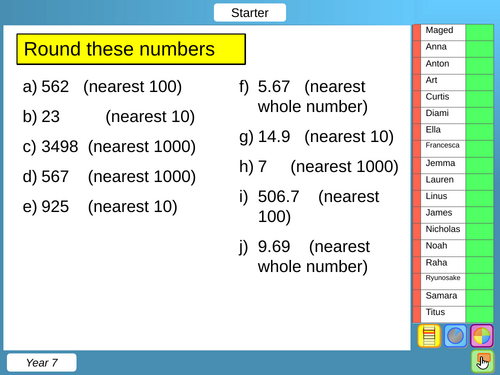The height and width of the screenshot is (375, 500).
Task: Select student Titus in the class list
Action: point(443,314)
